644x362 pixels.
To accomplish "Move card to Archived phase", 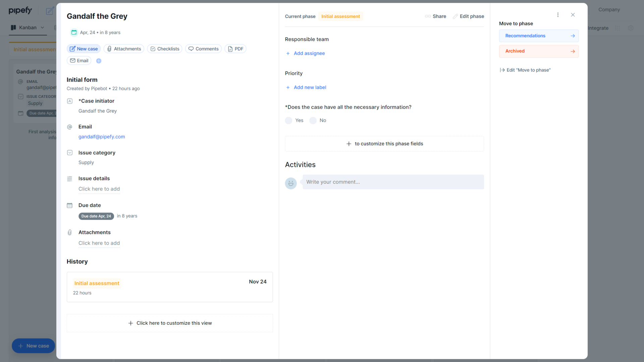I will point(539,51).
